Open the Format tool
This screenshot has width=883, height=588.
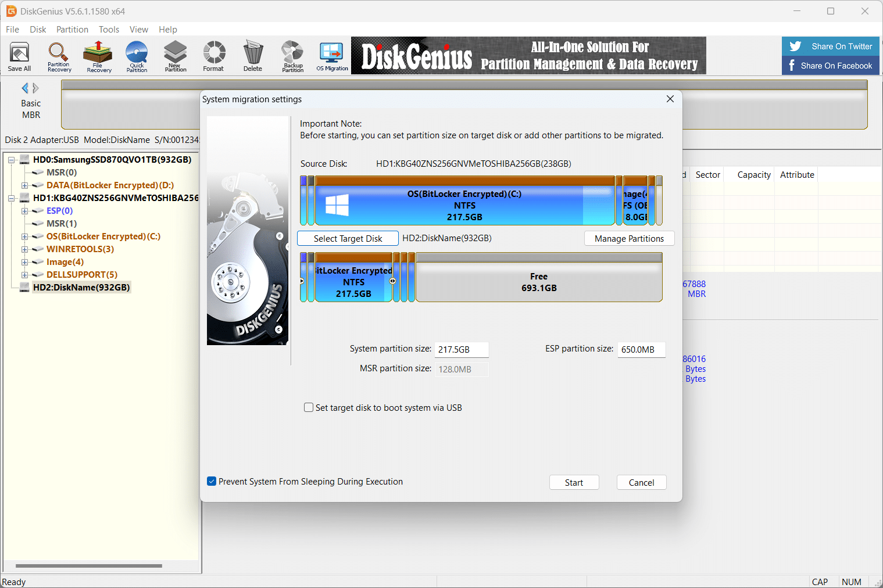[x=213, y=56]
